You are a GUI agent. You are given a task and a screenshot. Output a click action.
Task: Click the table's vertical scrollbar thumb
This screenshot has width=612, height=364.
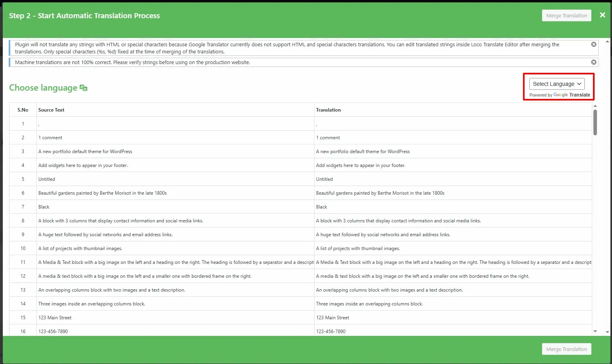pyautogui.click(x=595, y=123)
